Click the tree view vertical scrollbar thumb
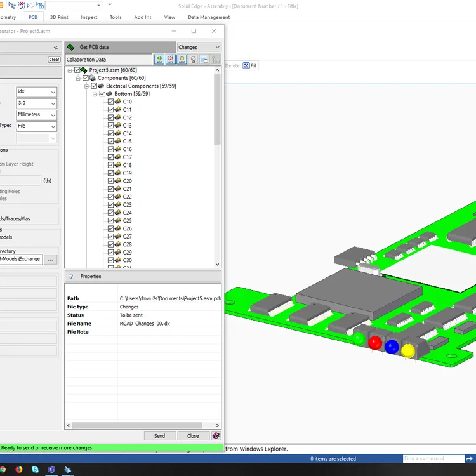Screen dimensions: 476x476 (x=217, y=109)
